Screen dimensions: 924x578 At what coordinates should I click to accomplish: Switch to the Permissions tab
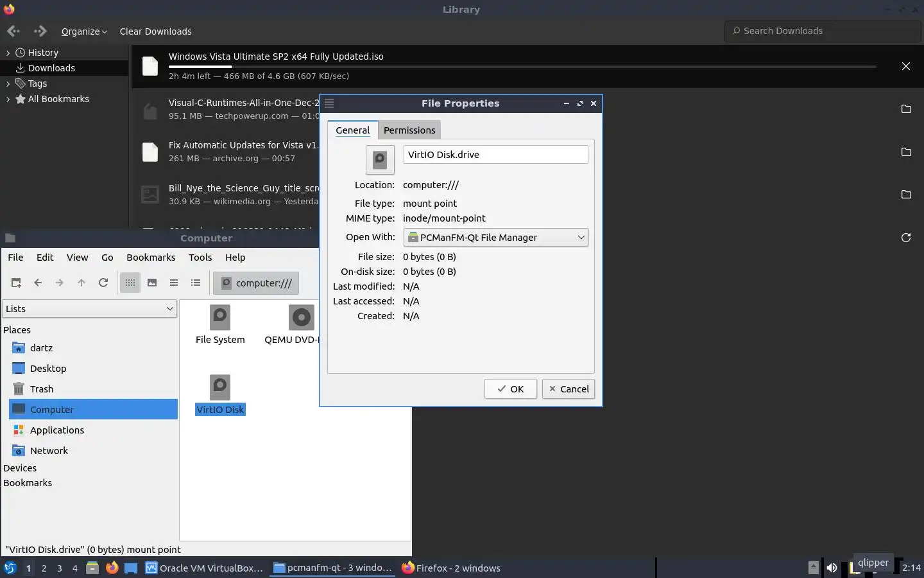pyautogui.click(x=409, y=130)
